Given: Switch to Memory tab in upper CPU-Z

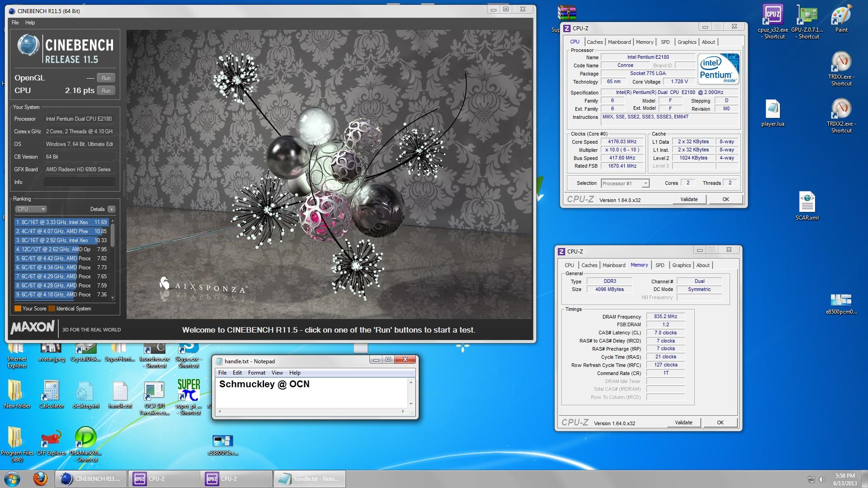Looking at the screenshot, I should (644, 42).
